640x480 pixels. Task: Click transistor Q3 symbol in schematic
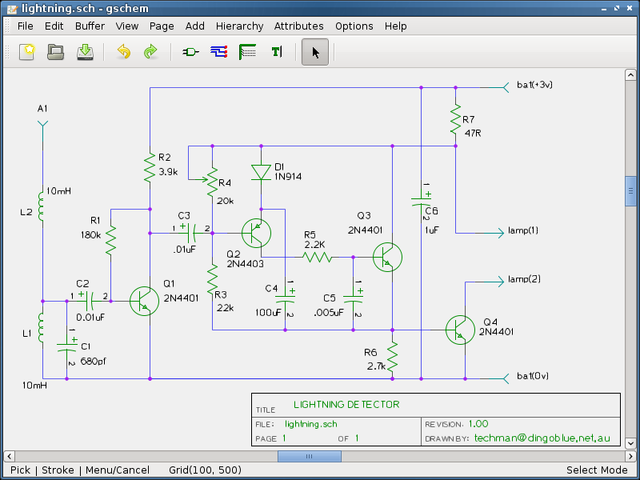tap(386, 257)
